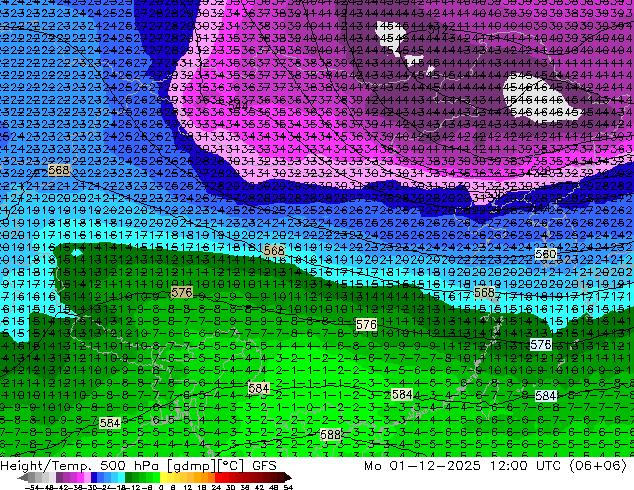Click the 512 contour label near the top
Viewport: 634px width, 490px height.
[x=437, y=29]
